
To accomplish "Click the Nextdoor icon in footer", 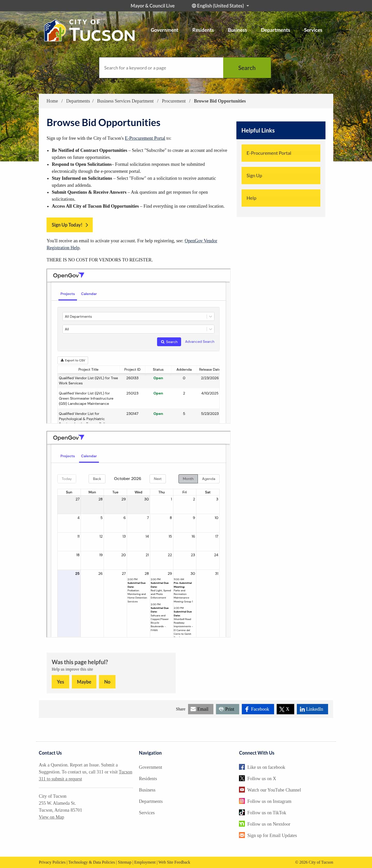I will point(242,824).
